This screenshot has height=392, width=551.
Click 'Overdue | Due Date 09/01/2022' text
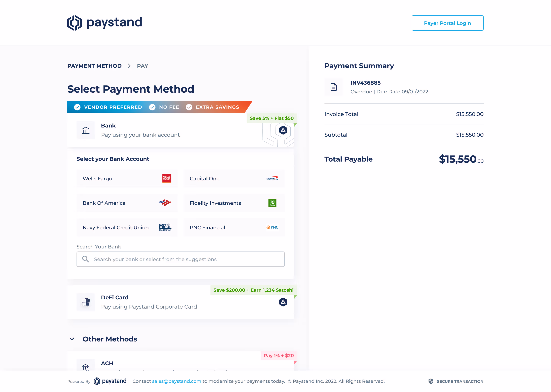point(389,92)
